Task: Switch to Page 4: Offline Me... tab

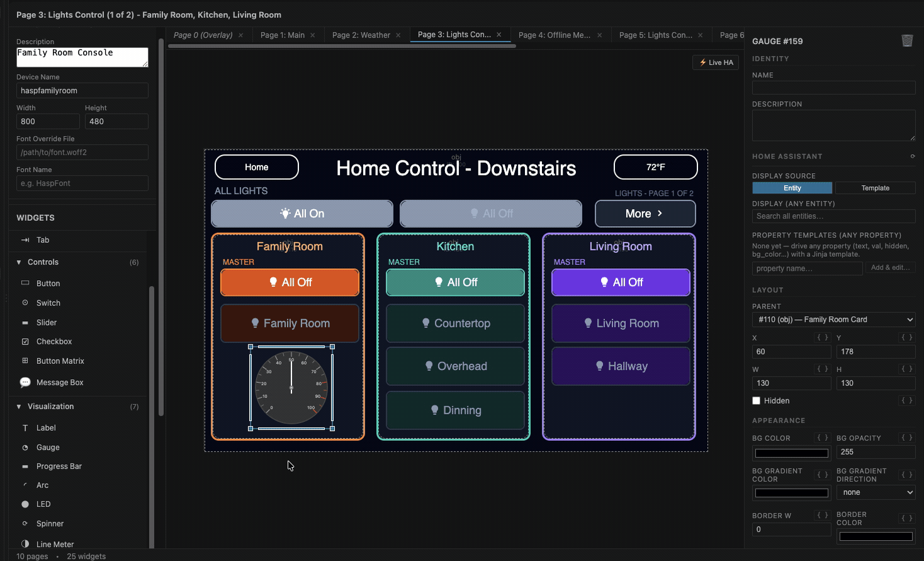Action: coord(555,35)
